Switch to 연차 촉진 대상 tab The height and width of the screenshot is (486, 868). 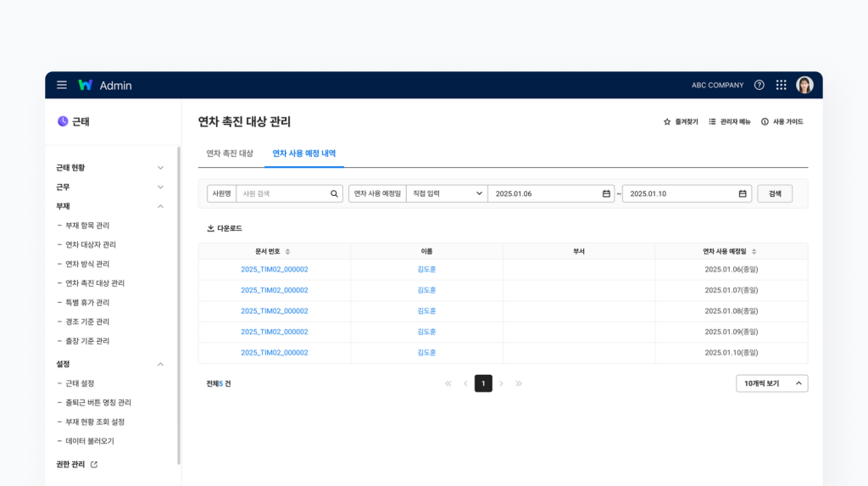tap(230, 154)
